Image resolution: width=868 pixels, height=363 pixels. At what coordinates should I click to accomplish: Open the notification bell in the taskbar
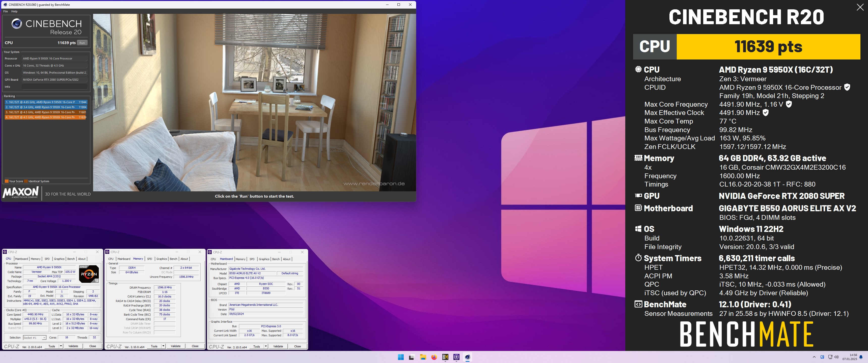(x=861, y=357)
